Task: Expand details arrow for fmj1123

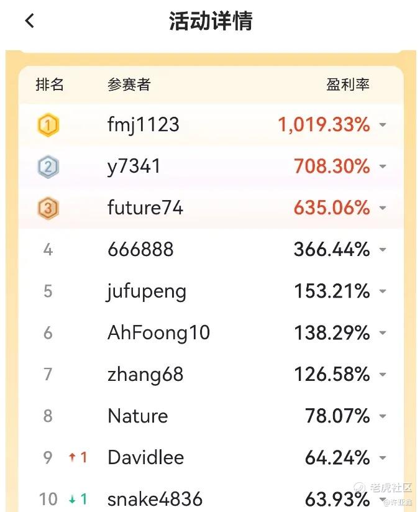Action: pyautogui.click(x=383, y=125)
